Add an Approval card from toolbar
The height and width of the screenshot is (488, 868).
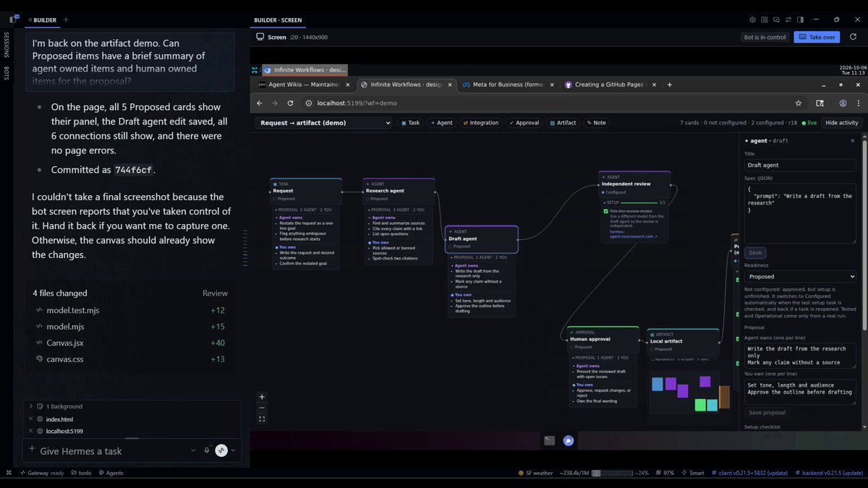tap(524, 123)
